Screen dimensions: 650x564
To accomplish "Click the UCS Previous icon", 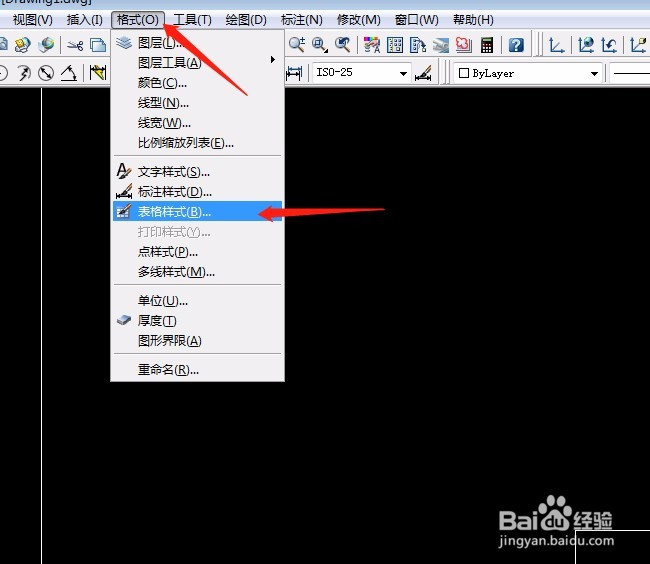I will click(609, 45).
